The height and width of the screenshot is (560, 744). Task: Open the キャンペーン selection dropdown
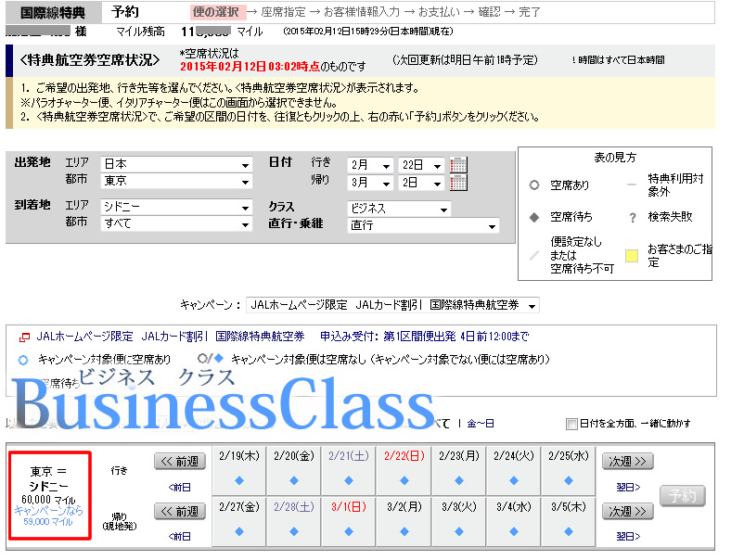click(392, 305)
